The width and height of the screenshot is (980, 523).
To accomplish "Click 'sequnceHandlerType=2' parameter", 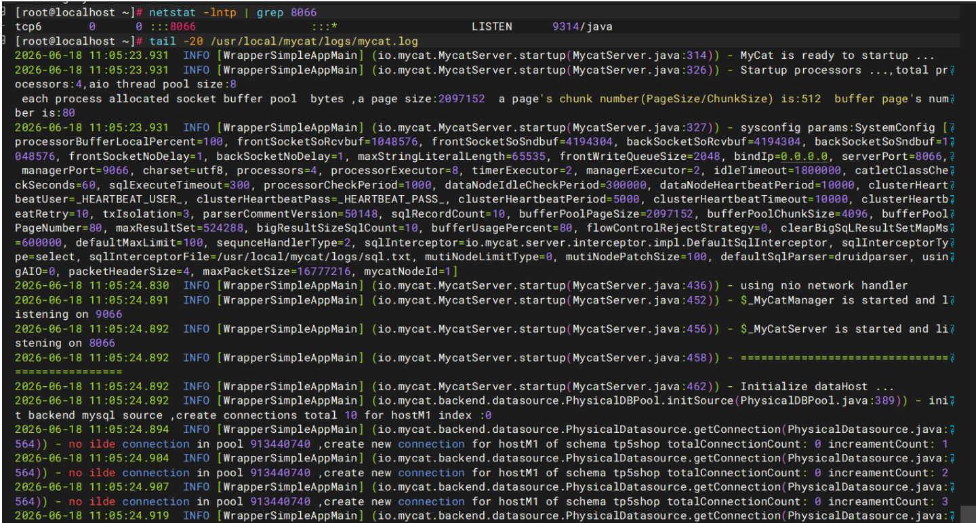I will (284, 243).
